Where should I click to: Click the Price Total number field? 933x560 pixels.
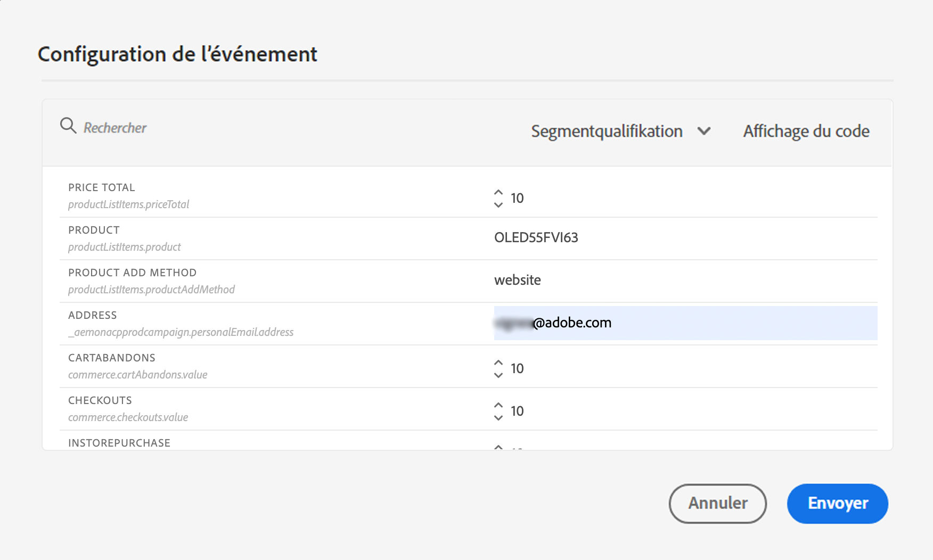pyautogui.click(x=639, y=198)
